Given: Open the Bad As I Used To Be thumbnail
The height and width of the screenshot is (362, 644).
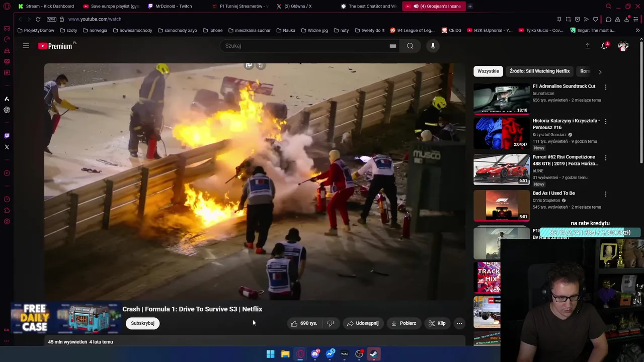Looking at the screenshot, I should (x=502, y=206).
